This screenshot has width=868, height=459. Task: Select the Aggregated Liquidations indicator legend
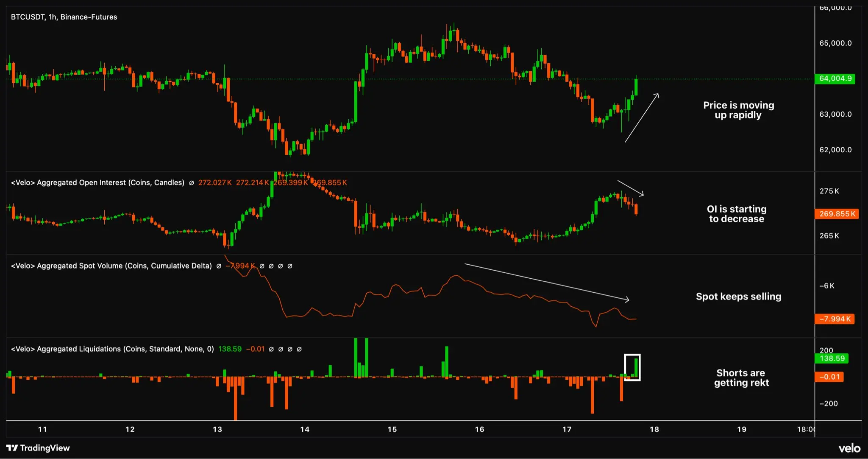[x=112, y=349]
